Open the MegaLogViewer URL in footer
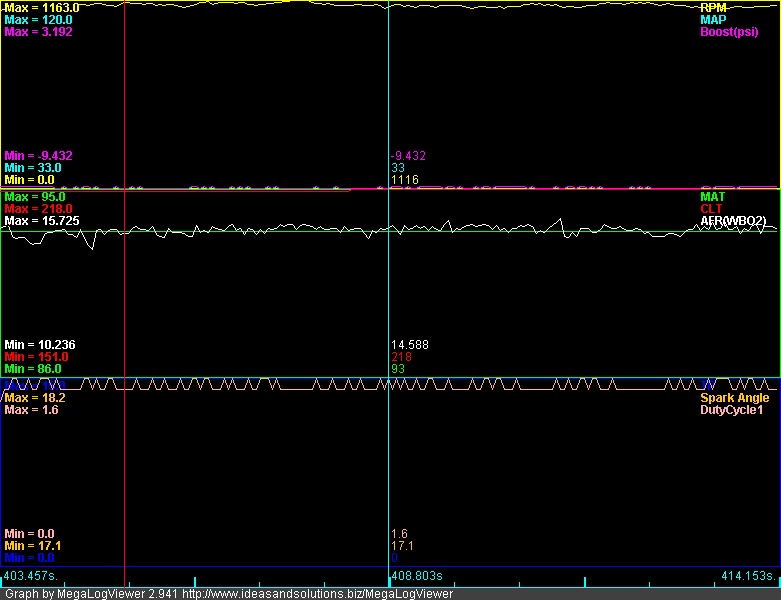 pos(317,594)
